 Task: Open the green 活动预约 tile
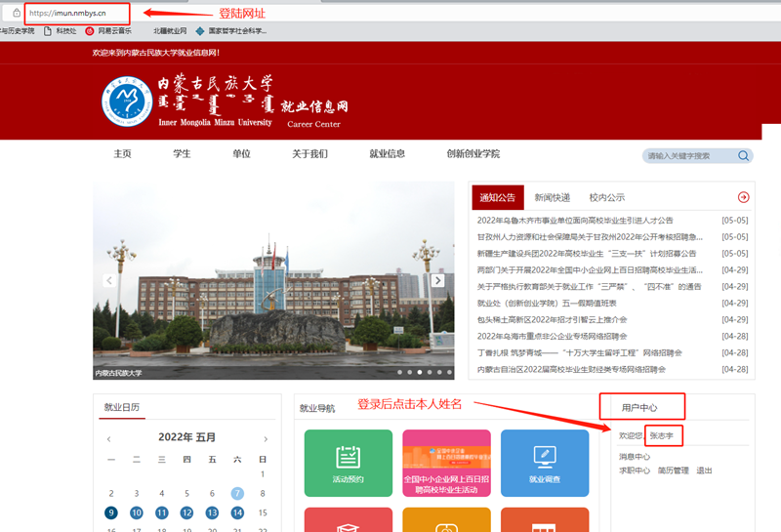click(349, 464)
